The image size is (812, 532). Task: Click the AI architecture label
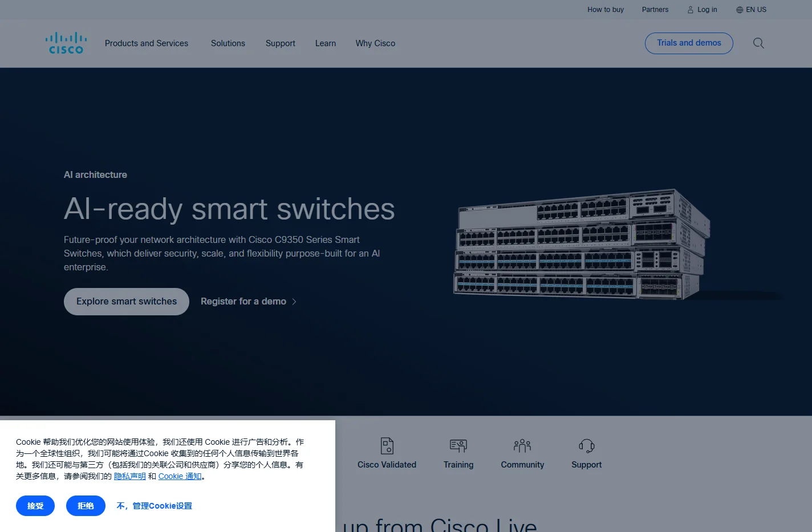pos(95,174)
